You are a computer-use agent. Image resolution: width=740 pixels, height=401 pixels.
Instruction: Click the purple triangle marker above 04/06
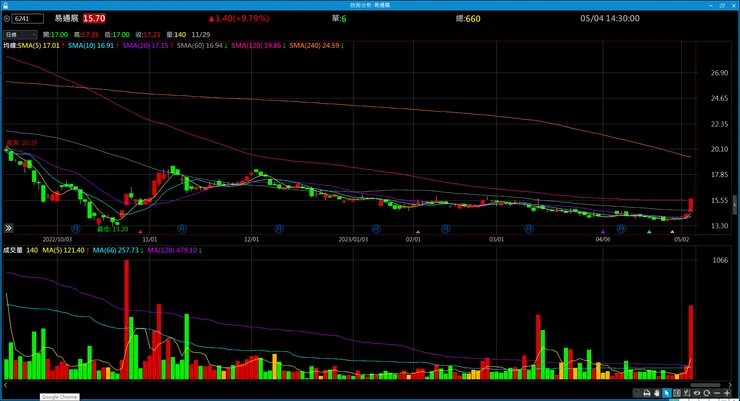pos(603,232)
